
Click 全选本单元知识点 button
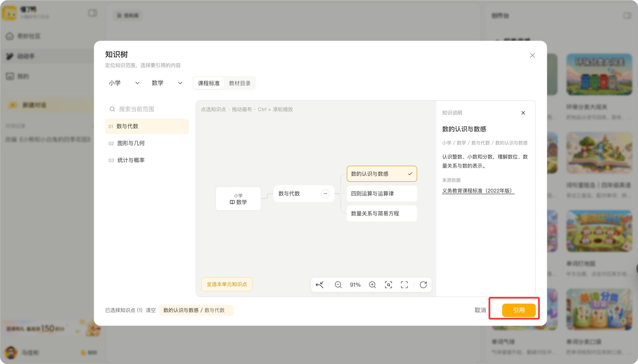click(227, 284)
